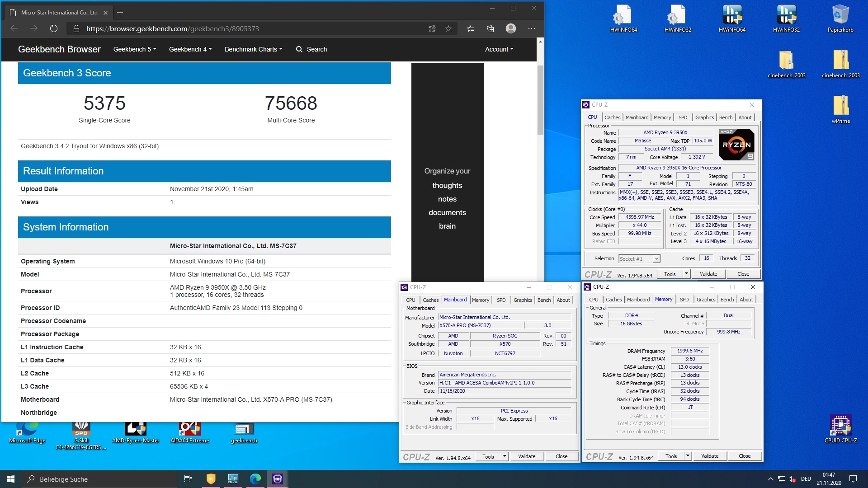This screenshot has width=868, height=488.
Task: Select the Graphics tab in Mainboard CPU-Z window
Action: click(x=523, y=300)
